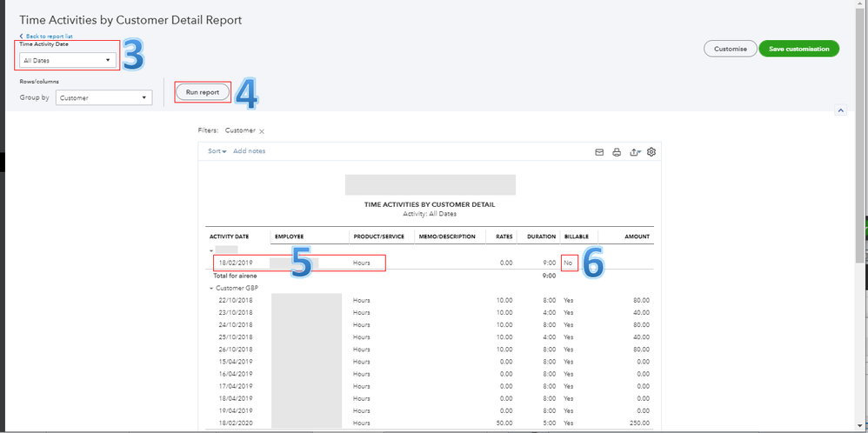This screenshot has height=433, width=868.
Task: Click the RATES column header
Action: 504,236
